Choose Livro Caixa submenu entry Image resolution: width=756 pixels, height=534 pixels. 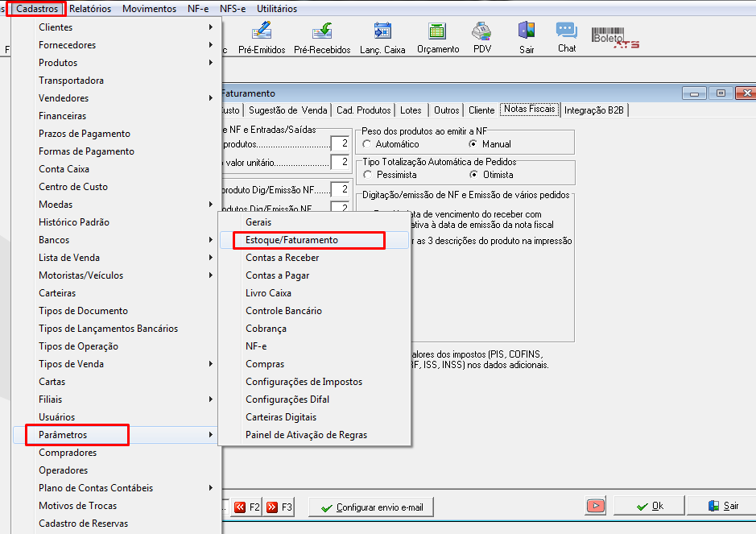click(x=314, y=293)
